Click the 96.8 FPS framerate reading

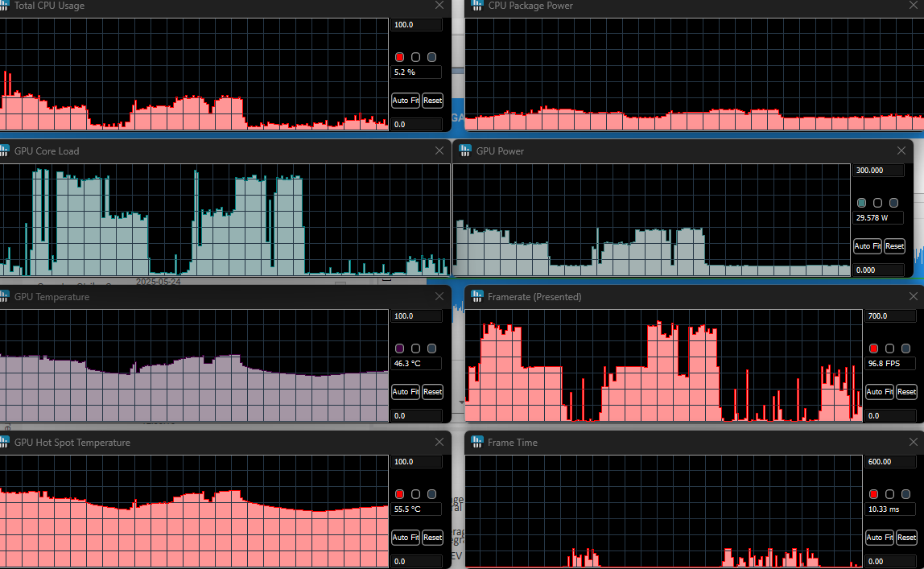point(891,364)
